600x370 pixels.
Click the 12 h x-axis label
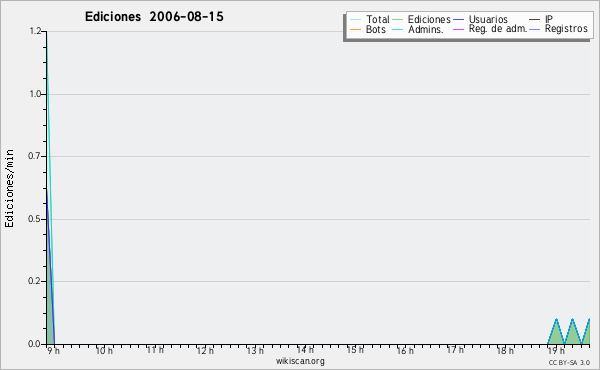click(x=205, y=350)
